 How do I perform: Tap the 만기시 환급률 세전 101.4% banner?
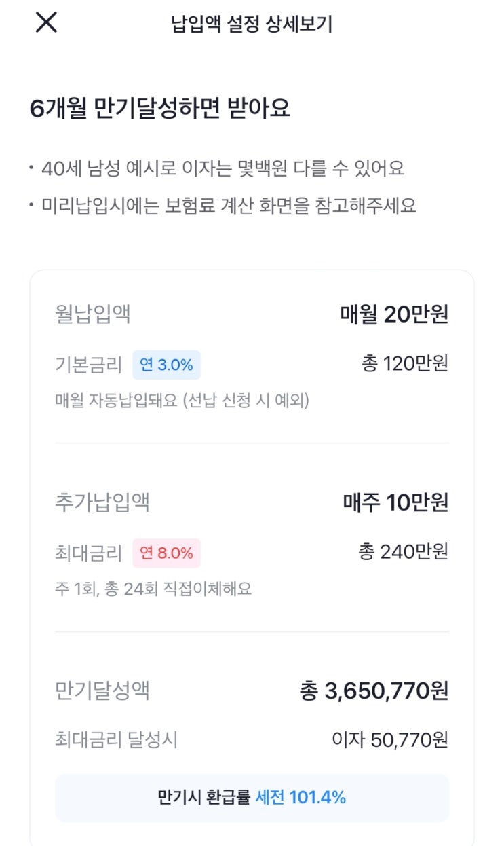[252, 797]
